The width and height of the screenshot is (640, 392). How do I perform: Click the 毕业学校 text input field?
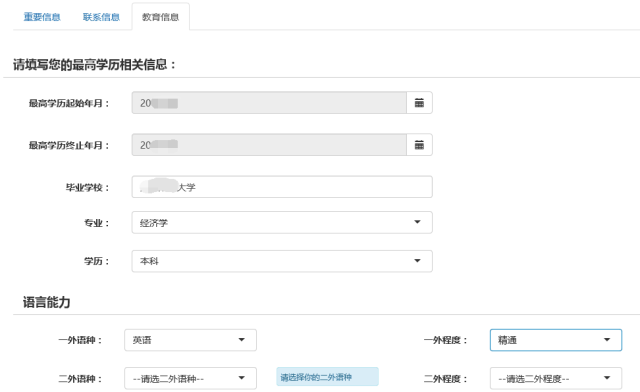(282, 187)
